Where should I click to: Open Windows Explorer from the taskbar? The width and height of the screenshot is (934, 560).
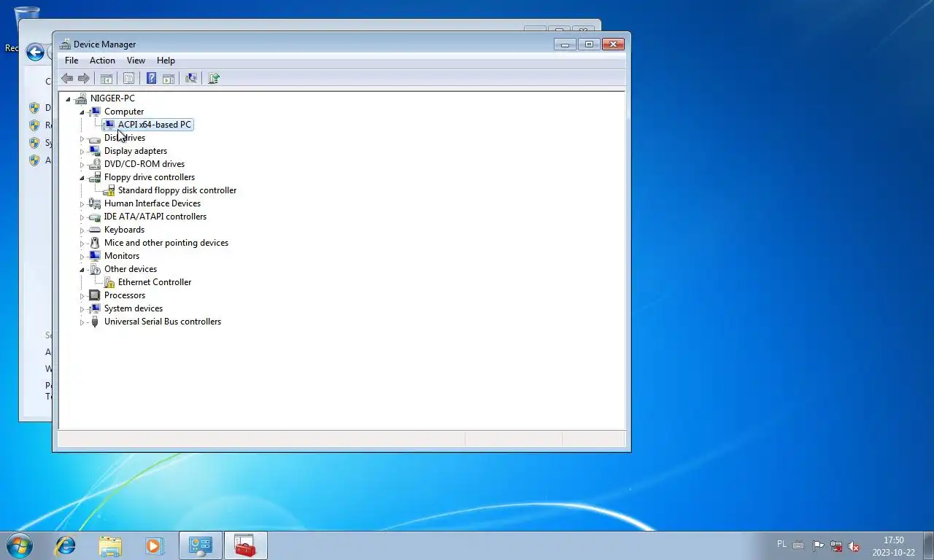[111, 545]
